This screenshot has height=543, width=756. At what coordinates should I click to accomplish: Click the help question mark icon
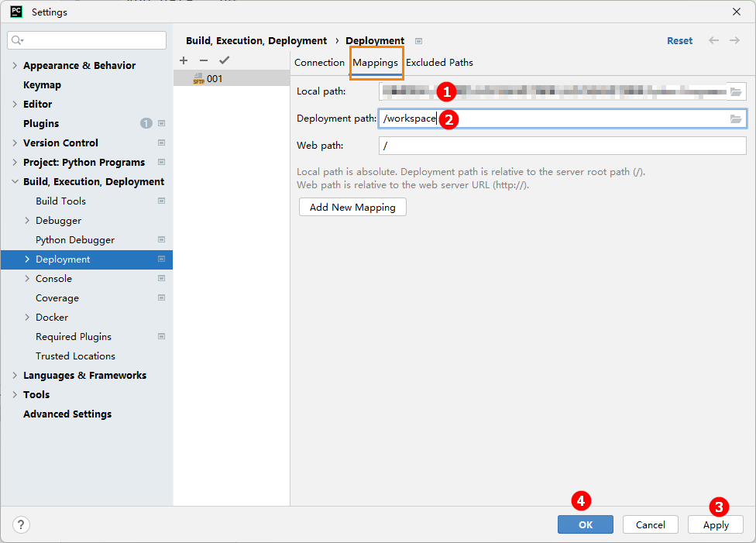coord(21,524)
